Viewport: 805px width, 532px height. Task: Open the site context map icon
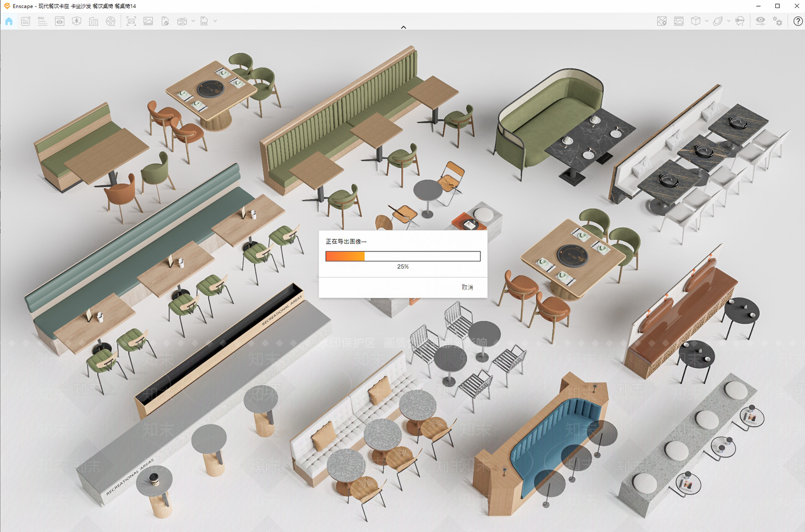point(76,21)
